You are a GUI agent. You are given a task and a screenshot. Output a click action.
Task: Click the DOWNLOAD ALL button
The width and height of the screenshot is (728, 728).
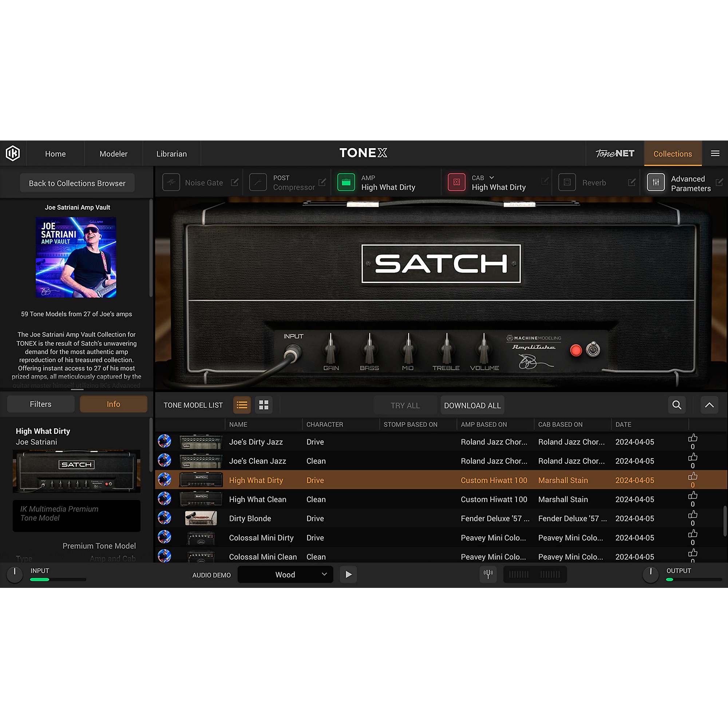[x=472, y=405]
